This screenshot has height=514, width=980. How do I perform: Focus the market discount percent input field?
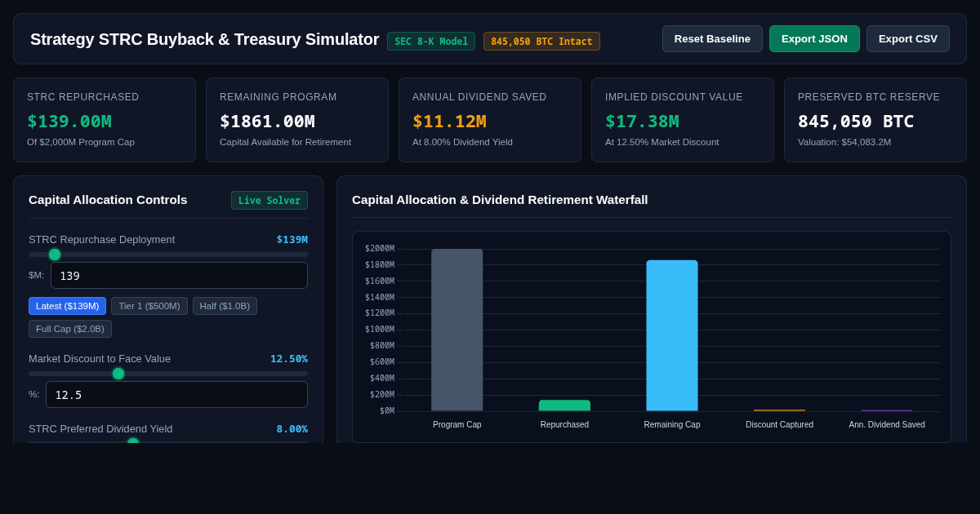[176, 394]
